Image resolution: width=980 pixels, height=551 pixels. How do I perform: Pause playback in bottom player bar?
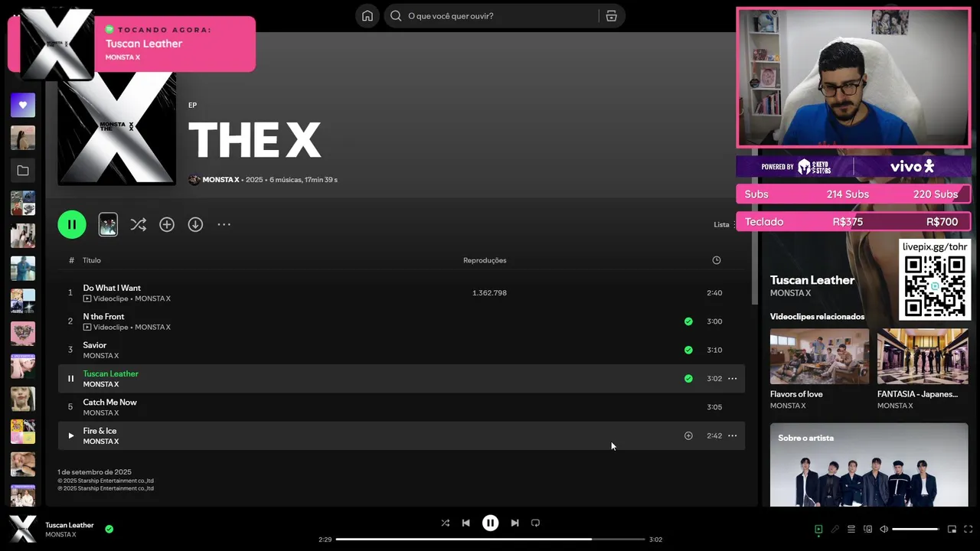coord(490,523)
